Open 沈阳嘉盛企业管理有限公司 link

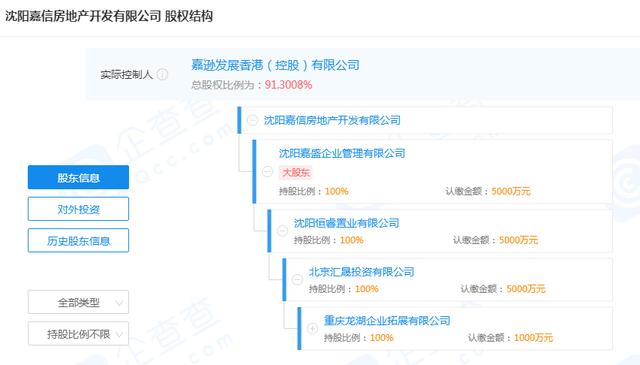tap(342, 153)
